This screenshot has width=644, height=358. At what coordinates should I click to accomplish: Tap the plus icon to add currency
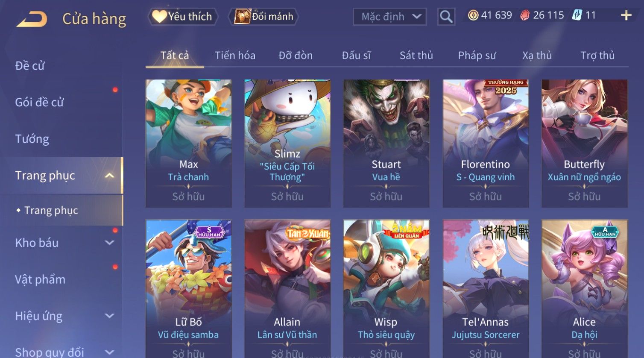click(x=626, y=16)
